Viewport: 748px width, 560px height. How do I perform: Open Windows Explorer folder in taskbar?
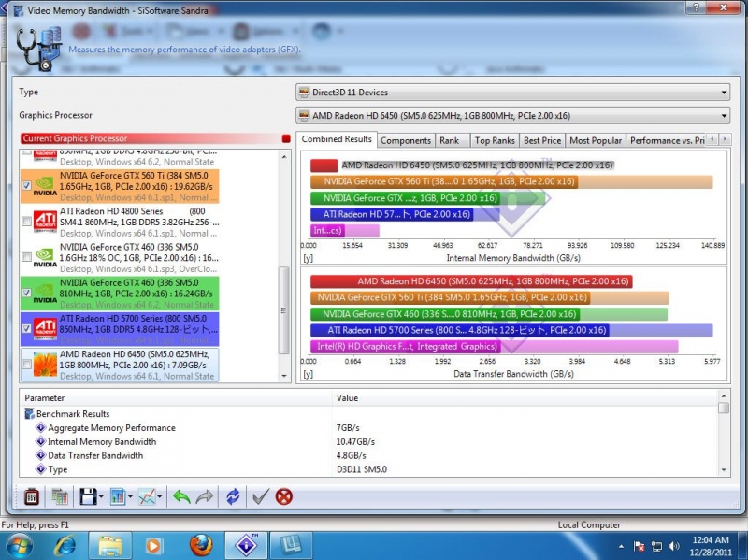tap(109, 546)
